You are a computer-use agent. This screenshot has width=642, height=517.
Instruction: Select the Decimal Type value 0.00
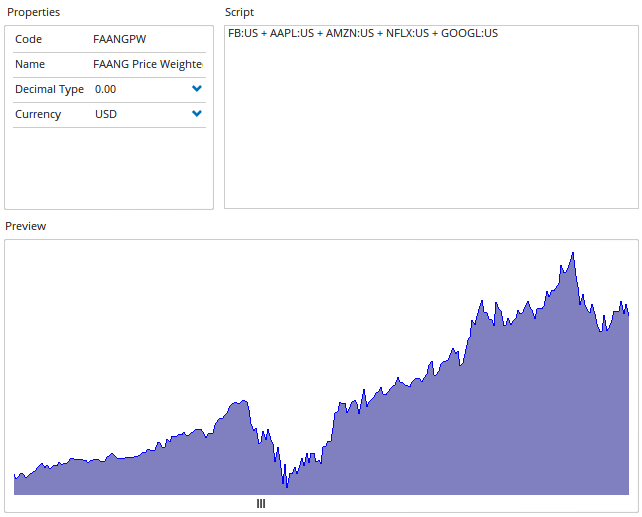tap(106, 89)
